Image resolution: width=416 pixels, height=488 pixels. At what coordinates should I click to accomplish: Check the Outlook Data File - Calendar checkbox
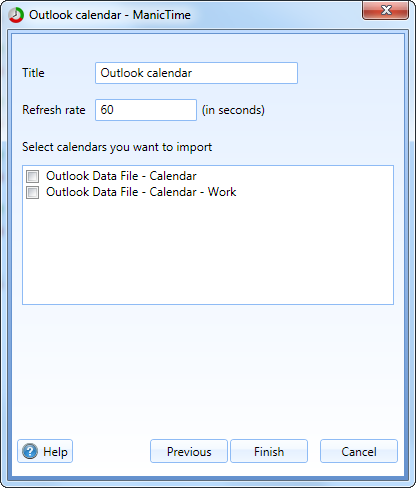click(x=33, y=176)
